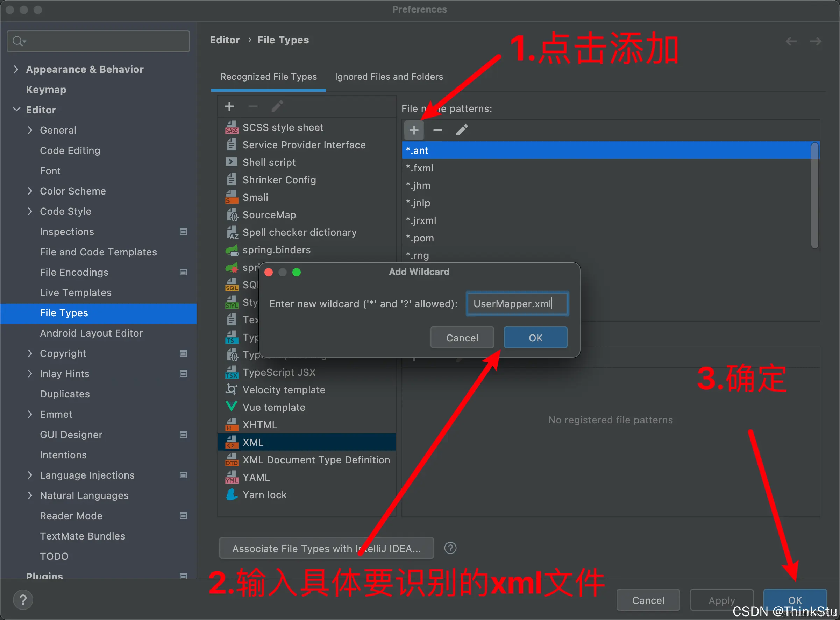Click the back navigation arrow in header
Screen dimensions: 840x620
[791, 41]
